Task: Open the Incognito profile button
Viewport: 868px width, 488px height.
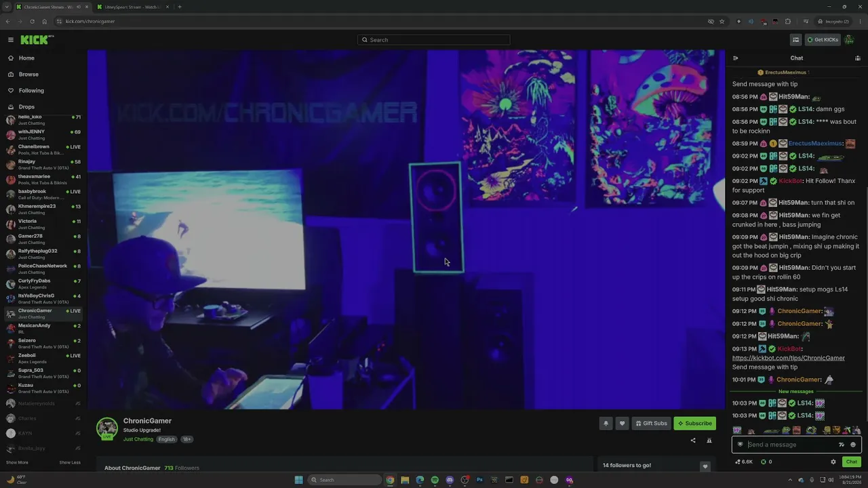Action: coord(833,21)
